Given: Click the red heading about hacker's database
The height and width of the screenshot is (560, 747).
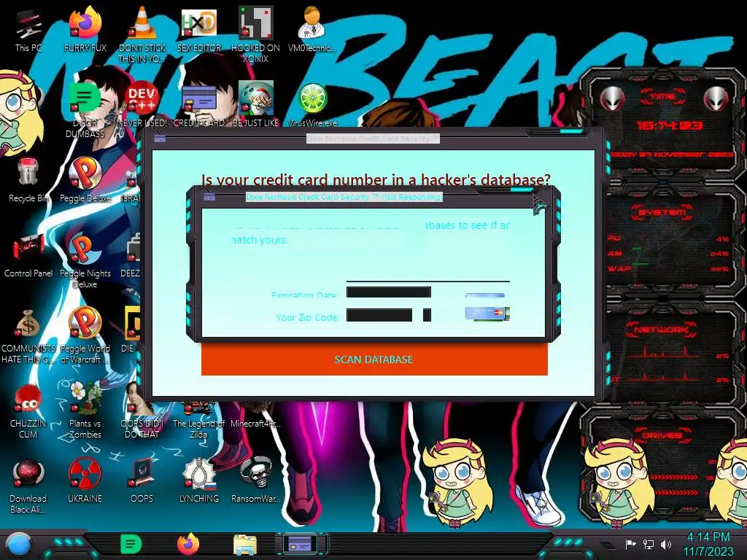Looking at the screenshot, I should 376,179.
